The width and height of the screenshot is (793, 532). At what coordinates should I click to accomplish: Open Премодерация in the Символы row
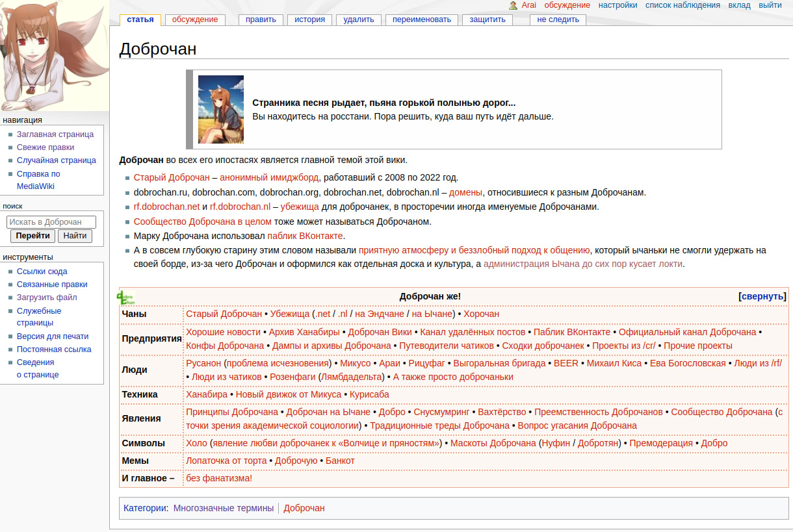(x=661, y=443)
